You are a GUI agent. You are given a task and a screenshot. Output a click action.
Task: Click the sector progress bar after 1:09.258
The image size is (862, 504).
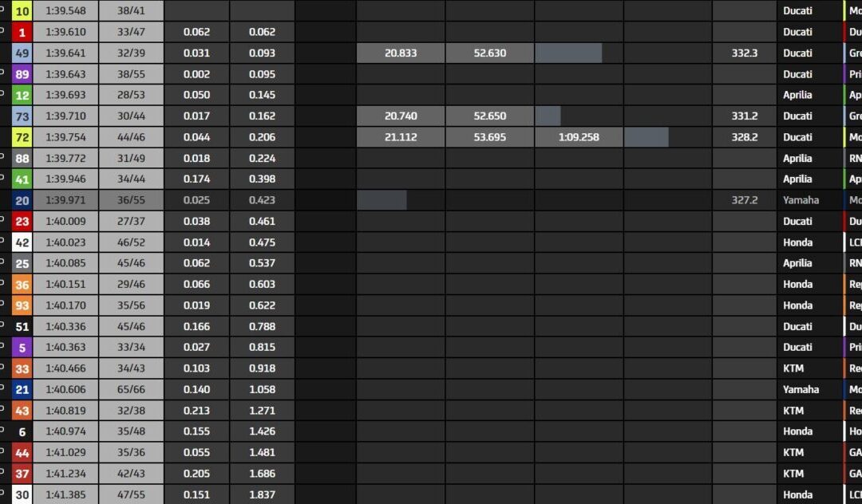[x=646, y=137]
